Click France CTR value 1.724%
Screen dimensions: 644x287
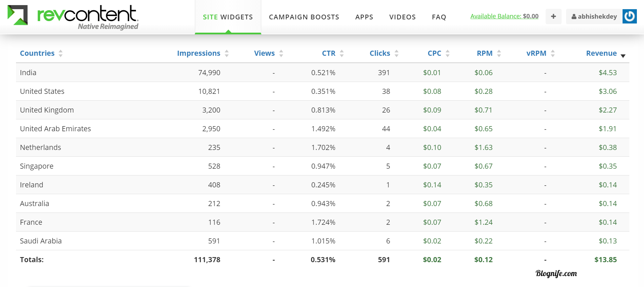pos(323,222)
